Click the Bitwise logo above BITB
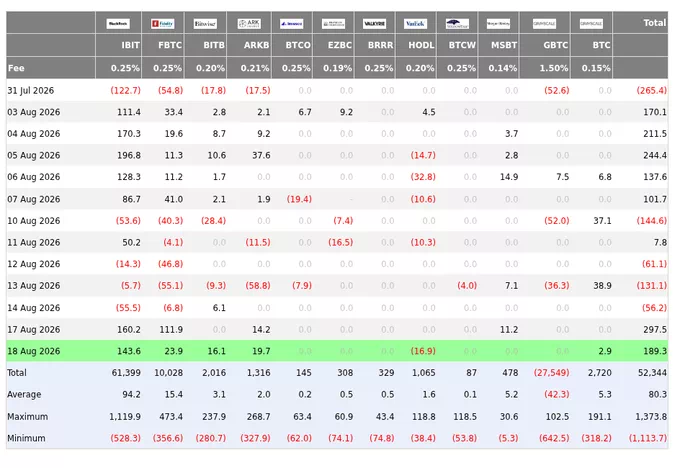 click(x=205, y=23)
